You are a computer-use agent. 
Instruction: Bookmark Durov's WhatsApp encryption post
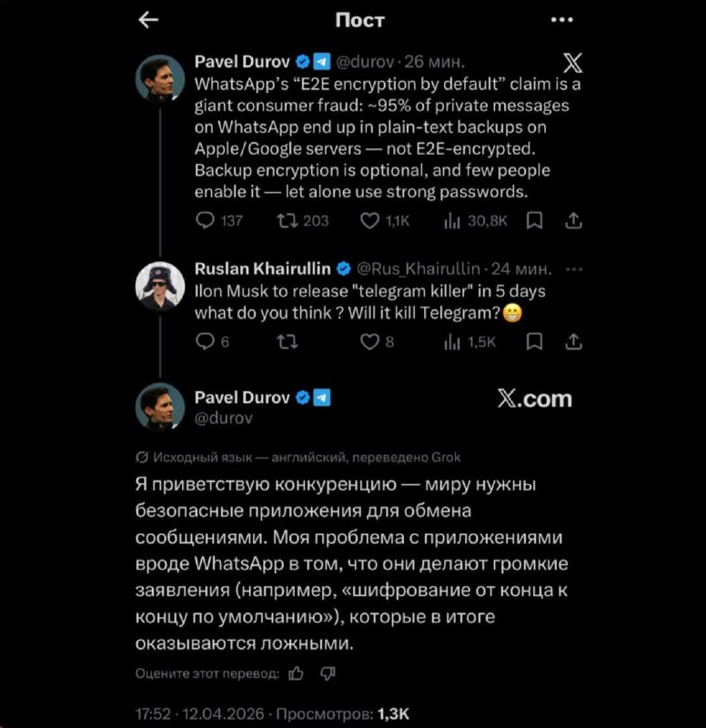(536, 220)
